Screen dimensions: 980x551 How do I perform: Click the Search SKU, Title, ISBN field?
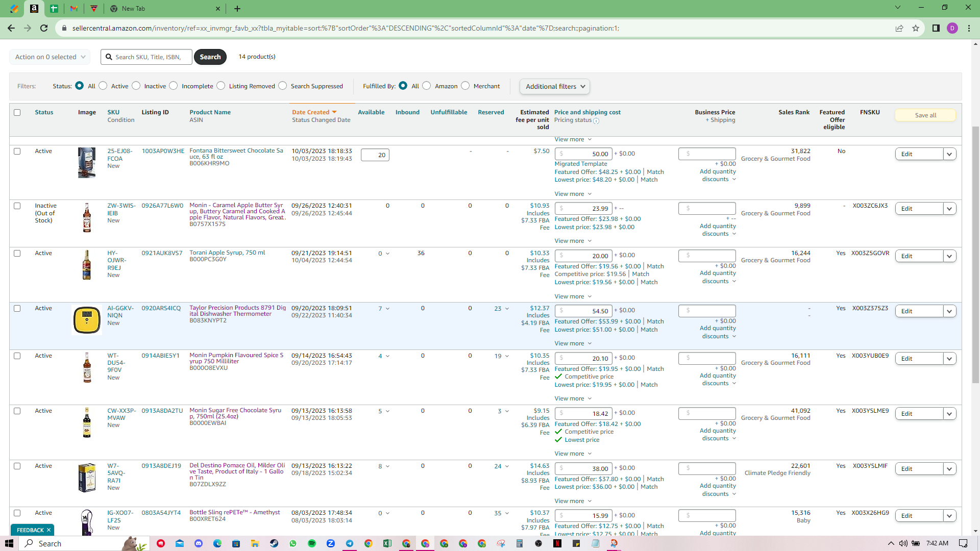pyautogui.click(x=146, y=57)
